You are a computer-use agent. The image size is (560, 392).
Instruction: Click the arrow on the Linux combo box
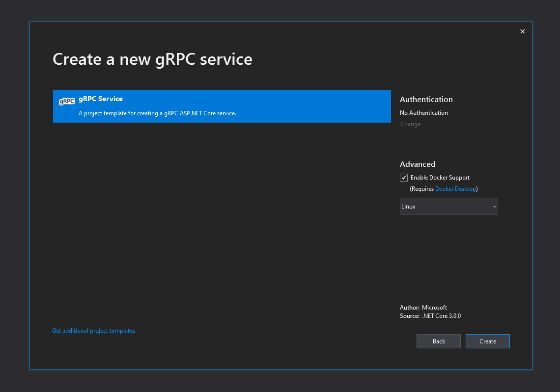pyautogui.click(x=494, y=207)
